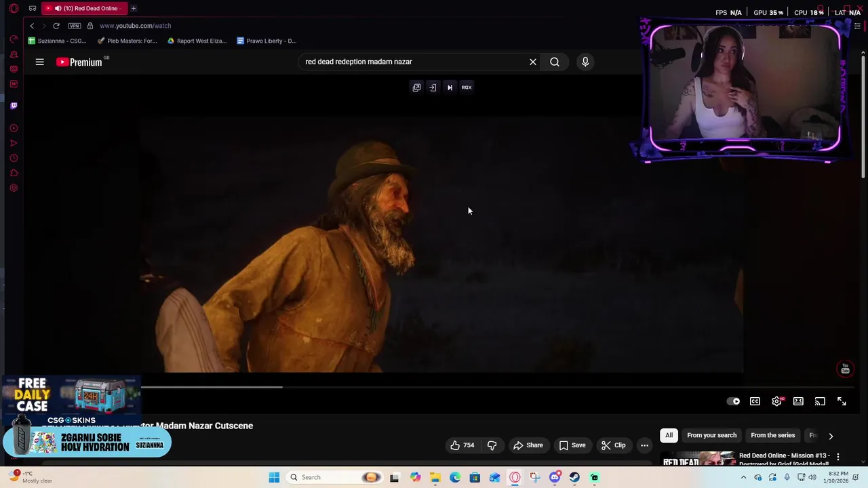Click the skip-forward icon above player
868x488 pixels.
(450, 87)
